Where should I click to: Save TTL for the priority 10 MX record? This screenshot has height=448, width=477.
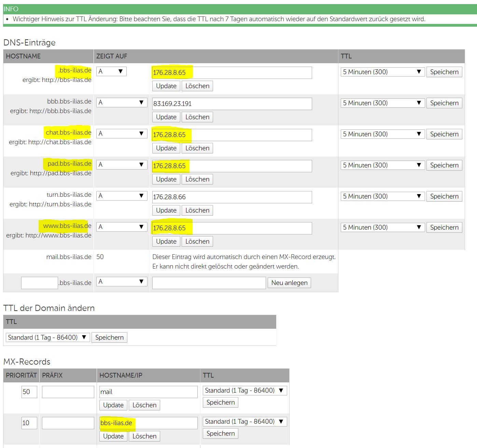pyautogui.click(x=221, y=434)
